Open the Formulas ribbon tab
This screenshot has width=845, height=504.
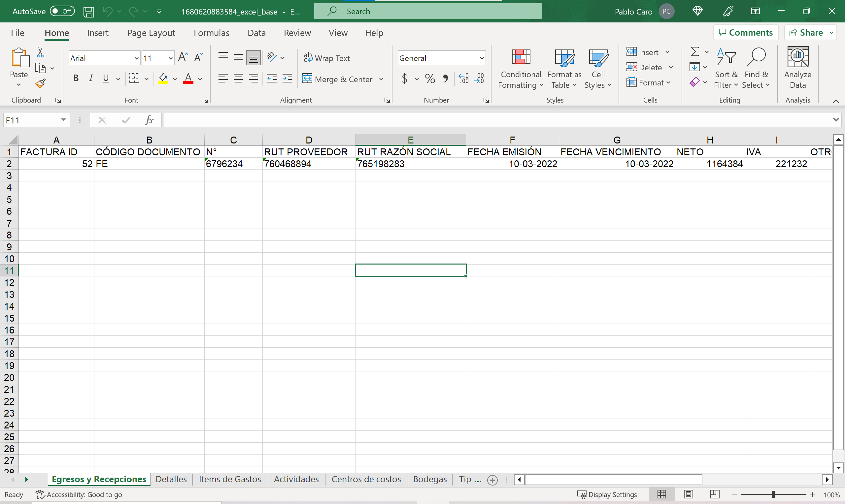pyautogui.click(x=211, y=33)
